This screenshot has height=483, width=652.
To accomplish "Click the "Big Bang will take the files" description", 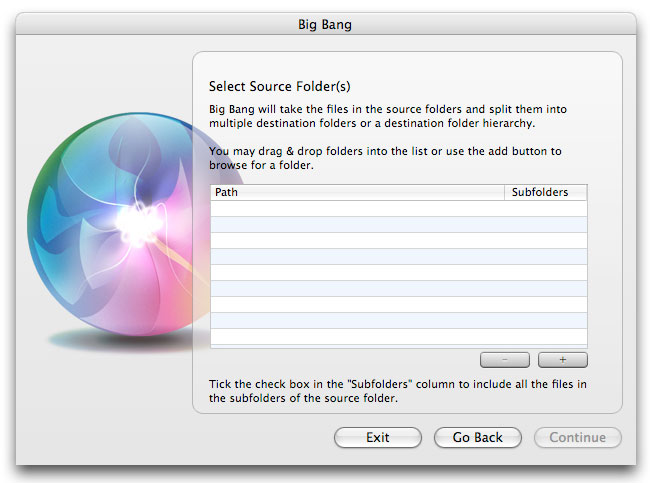I will point(388,116).
